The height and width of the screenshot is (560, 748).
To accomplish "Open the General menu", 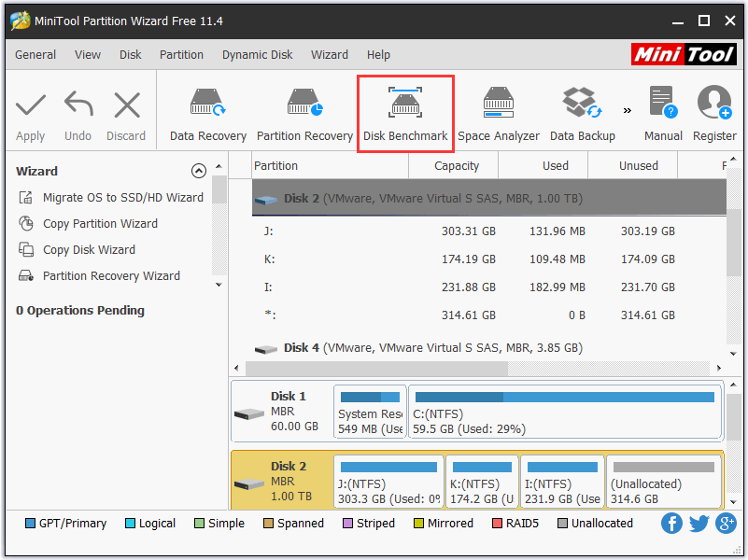I will click(x=35, y=55).
